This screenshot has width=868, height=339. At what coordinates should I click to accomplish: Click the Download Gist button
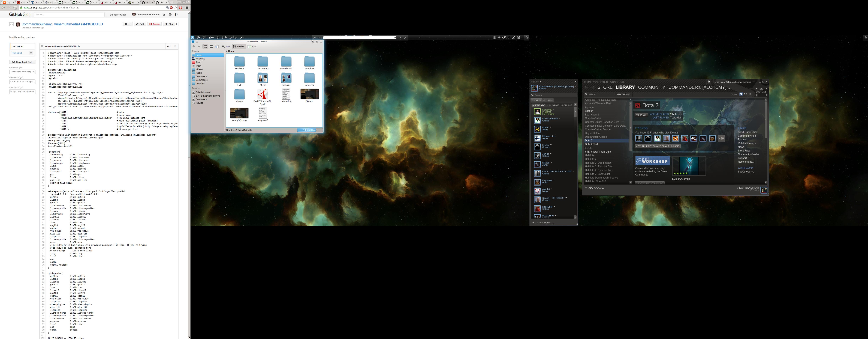coord(22,62)
